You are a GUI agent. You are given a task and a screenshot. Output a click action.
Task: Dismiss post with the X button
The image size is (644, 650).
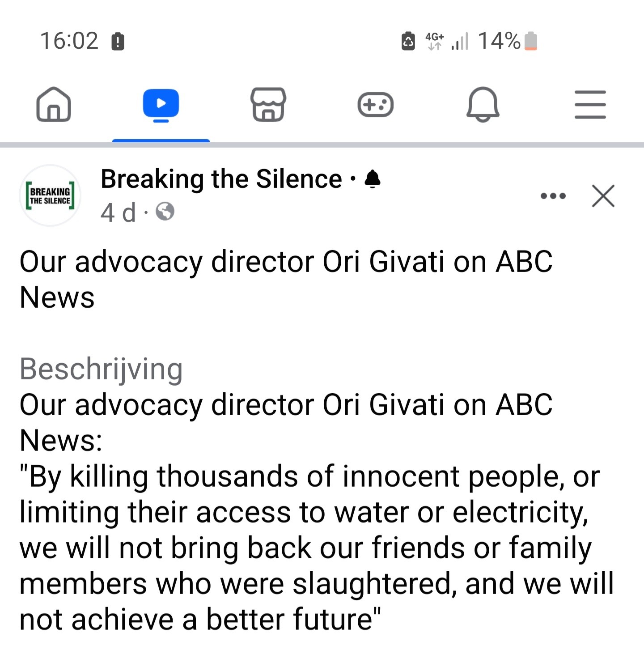pos(603,196)
